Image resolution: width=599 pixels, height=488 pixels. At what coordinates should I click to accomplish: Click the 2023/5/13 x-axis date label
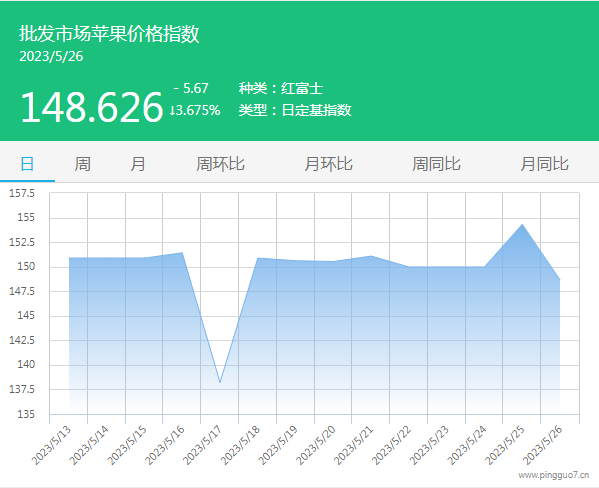point(51,446)
